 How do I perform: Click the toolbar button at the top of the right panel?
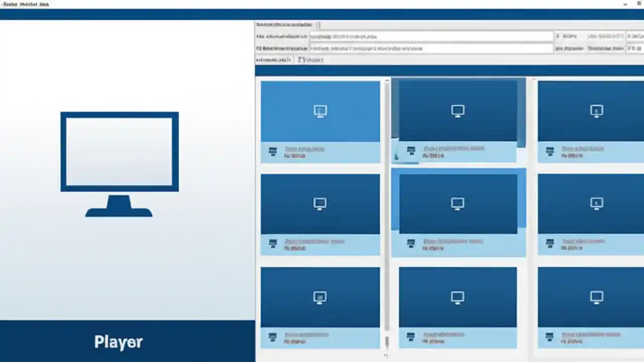point(284,25)
